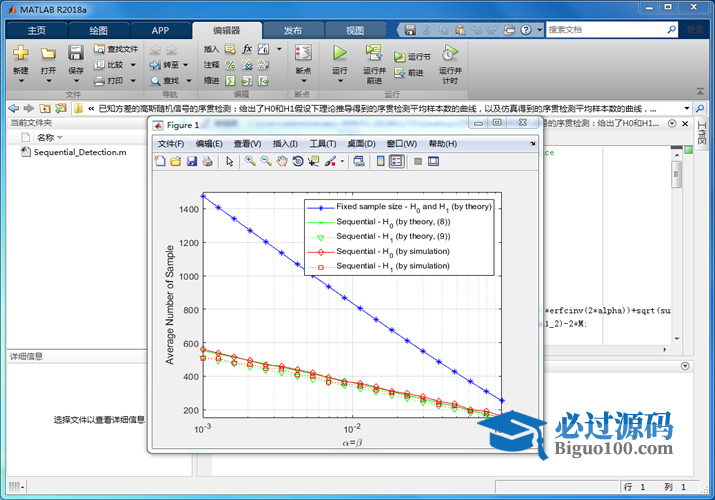Image resolution: width=715 pixels, height=500 pixels.
Task: Toggle the Pan hand tool in Figure 1
Action: click(x=282, y=161)
